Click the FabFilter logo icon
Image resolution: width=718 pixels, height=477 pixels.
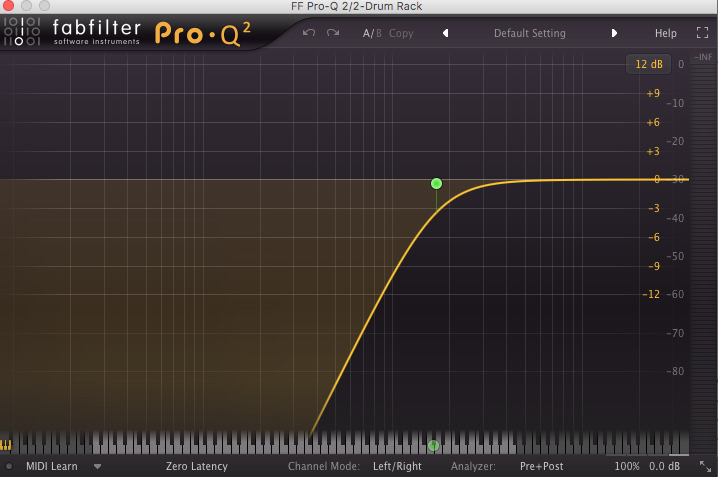tap(22, 32)
